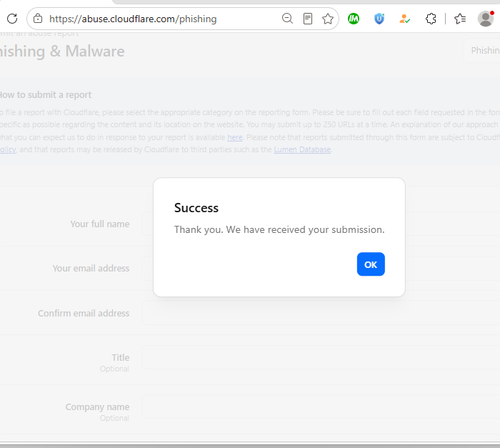This screenshot has width=500, height=448.
Task: Open the green IM browser extension
Action: (353, 19)
